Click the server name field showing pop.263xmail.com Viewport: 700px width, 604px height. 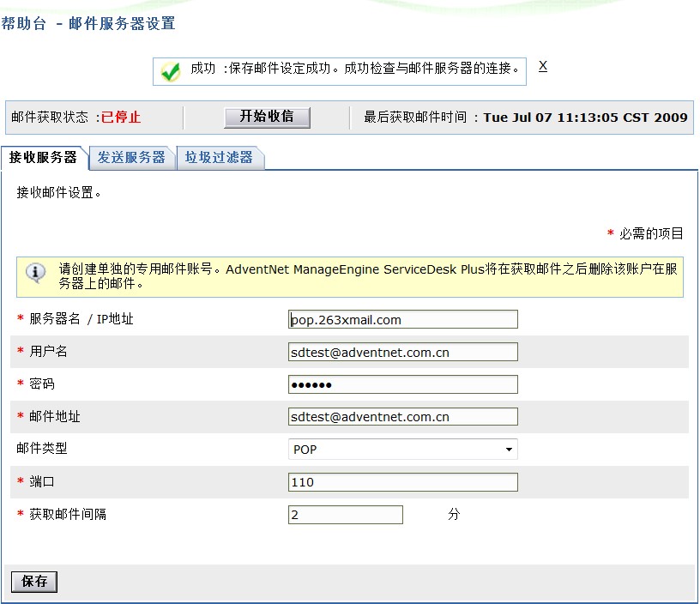pyautogui.click(x=403, y=318)
